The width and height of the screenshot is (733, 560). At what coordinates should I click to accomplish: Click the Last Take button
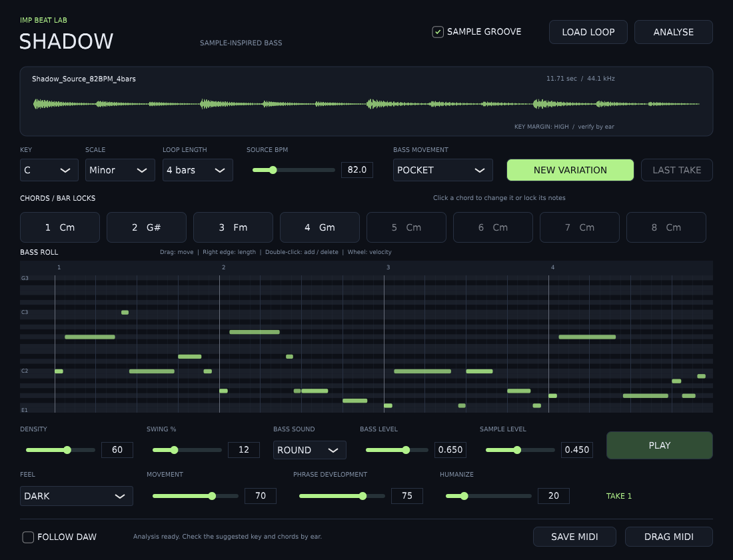click(676, 170)
